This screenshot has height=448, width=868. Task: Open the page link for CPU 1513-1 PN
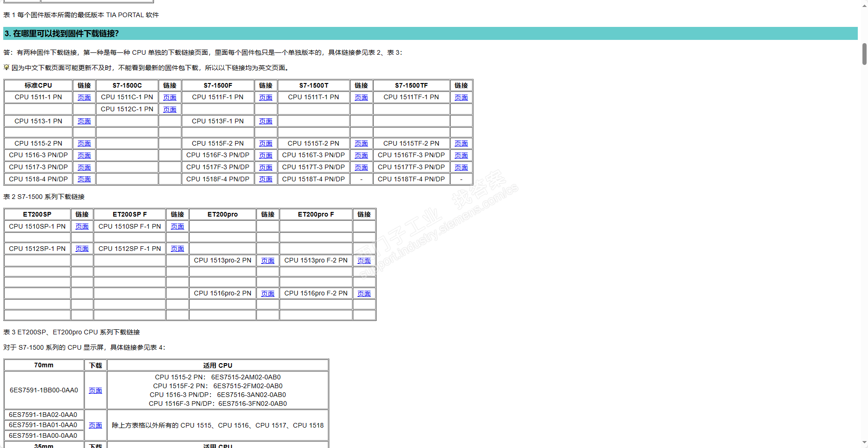[84, 121]
